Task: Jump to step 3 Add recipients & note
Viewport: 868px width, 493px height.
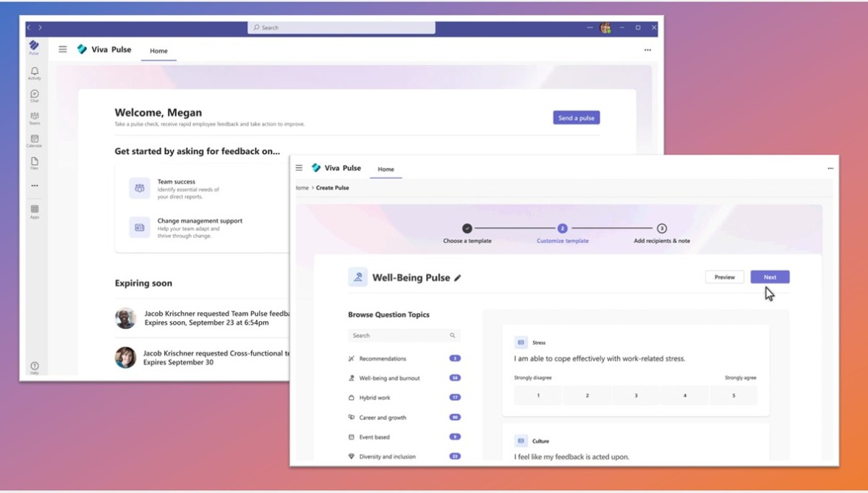Action: click(x=662, y=233)
